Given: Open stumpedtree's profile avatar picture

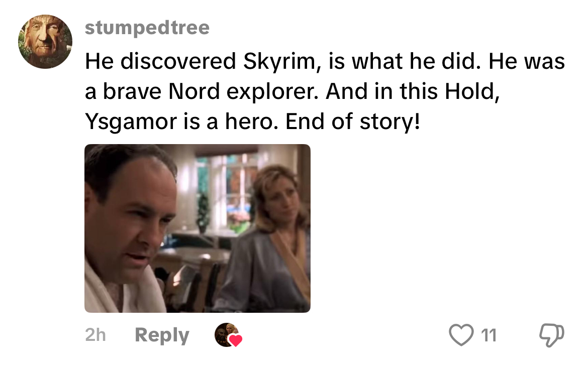Looking at the screenshot, I should 45,42.
